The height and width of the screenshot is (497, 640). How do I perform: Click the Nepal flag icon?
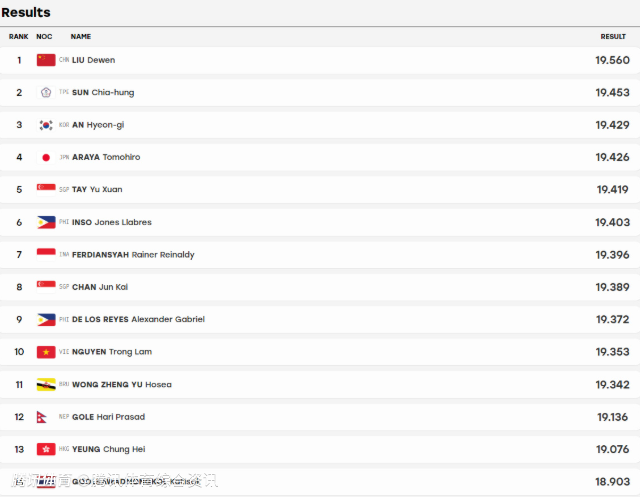42,417
